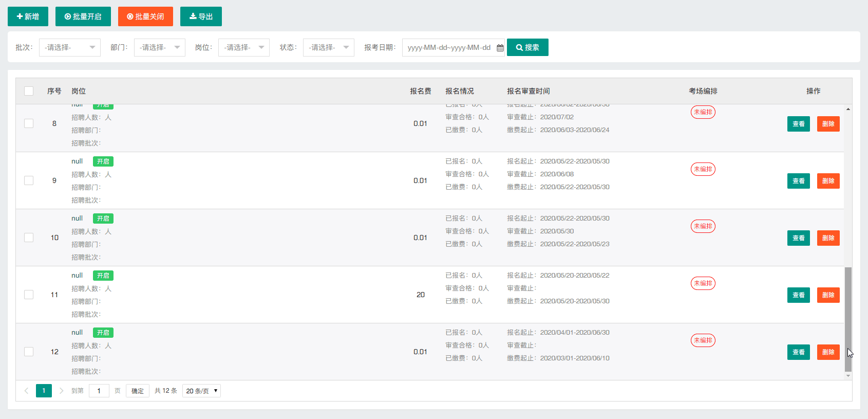Click the 搜索 search button
Screen dimensions: 868x419
coord(527,47)
